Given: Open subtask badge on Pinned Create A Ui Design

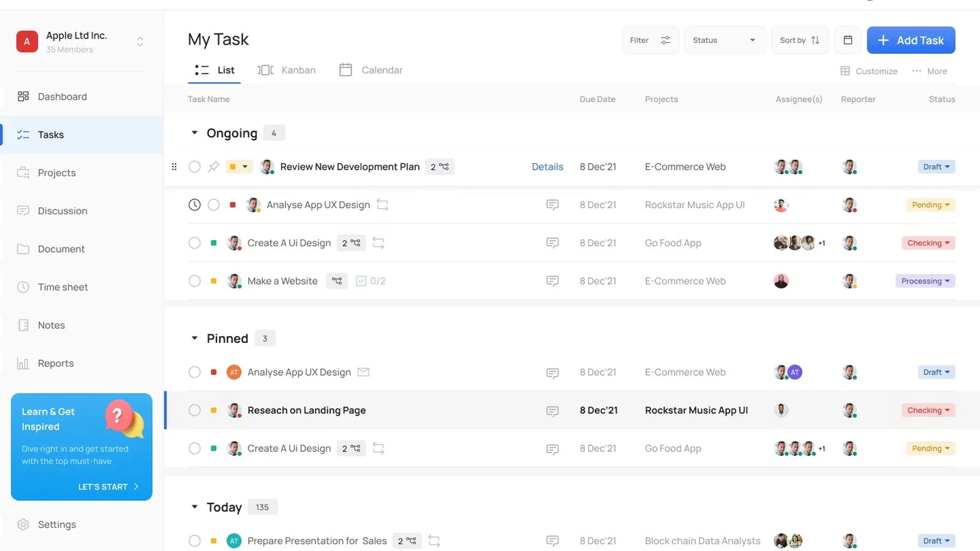Looking at the screenshot, I should coord(351,449).
